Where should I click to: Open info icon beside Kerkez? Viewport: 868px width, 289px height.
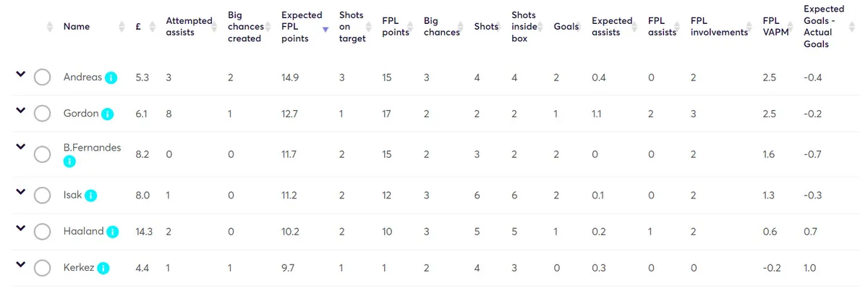point(103,269)
